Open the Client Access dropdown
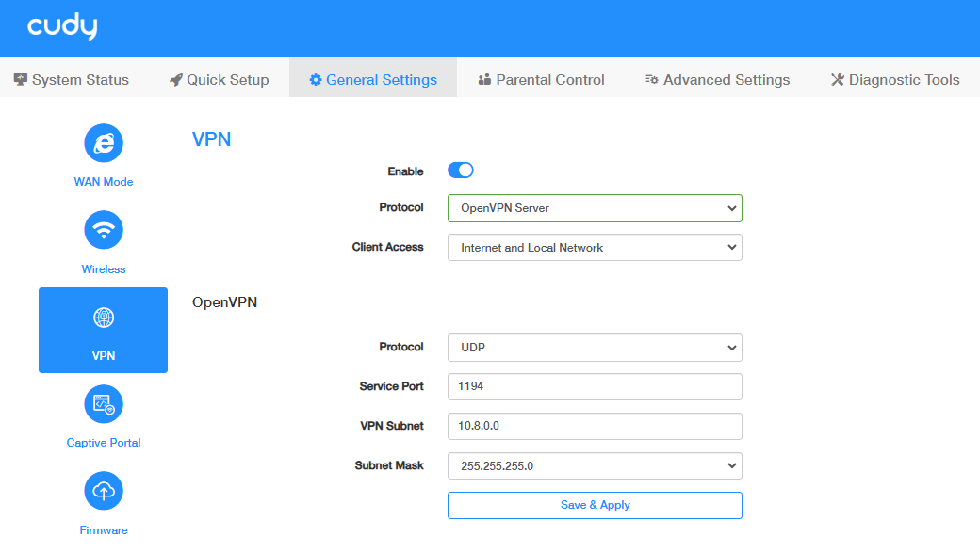 point(595,248)
